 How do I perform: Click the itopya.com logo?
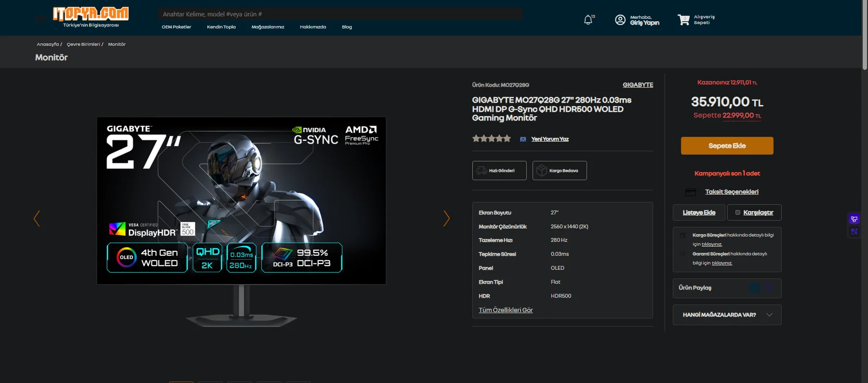91,16
